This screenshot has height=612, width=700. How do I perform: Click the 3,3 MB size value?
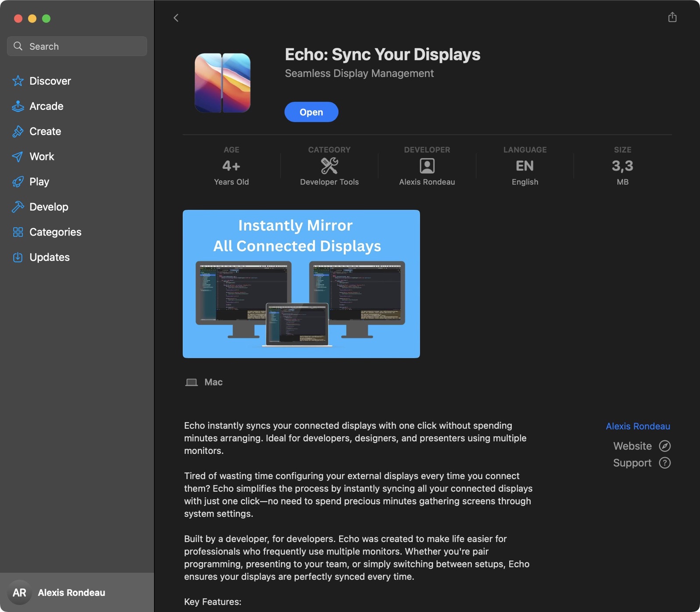pyautogui.click(x=622, y=166)
